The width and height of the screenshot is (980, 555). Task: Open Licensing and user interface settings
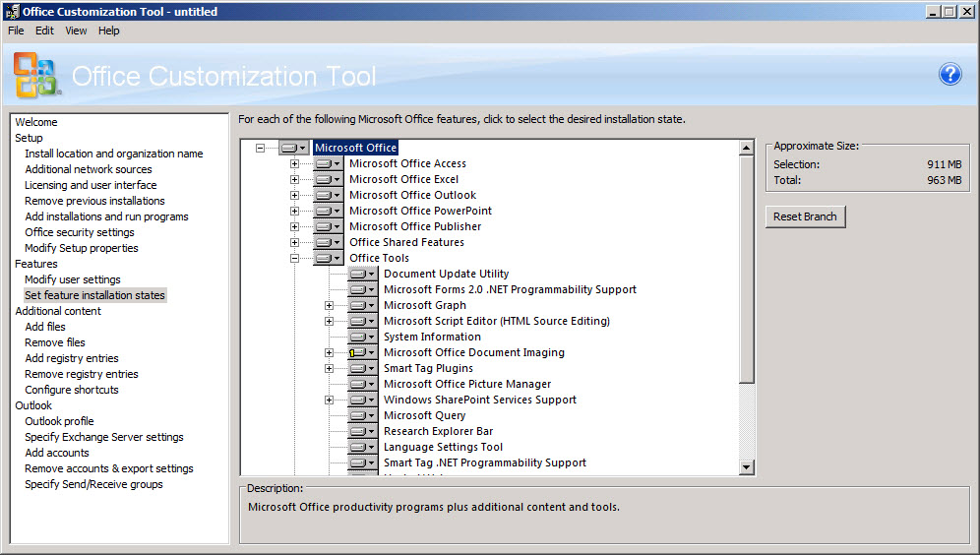point(91,185)
